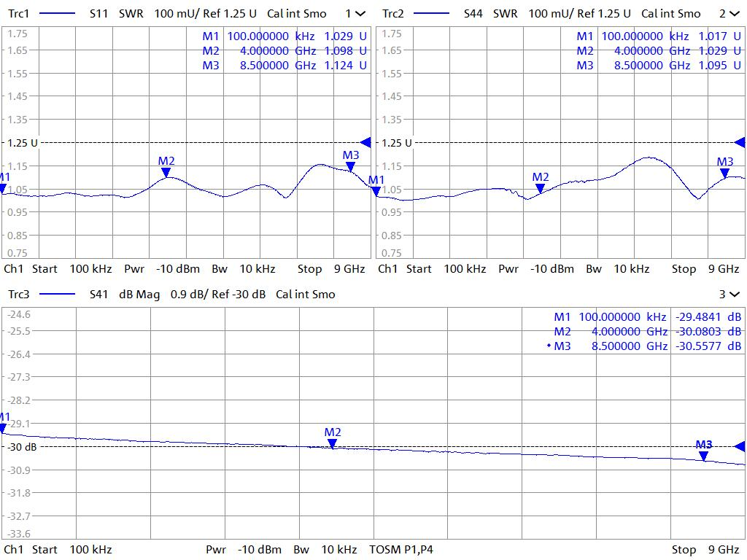Select the M3 8.5 GHz row in S41 marker table
Image resolution: width=747 pixels, height=560 pixels.
pyautogui.click(x=646, y=346)
